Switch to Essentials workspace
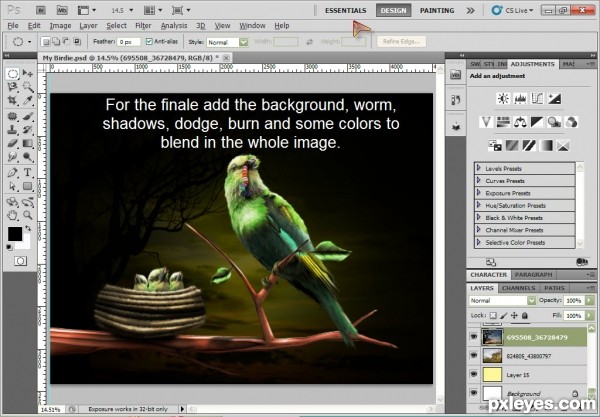This screenshot has height=417, width=600. click(x=346, y=10)
